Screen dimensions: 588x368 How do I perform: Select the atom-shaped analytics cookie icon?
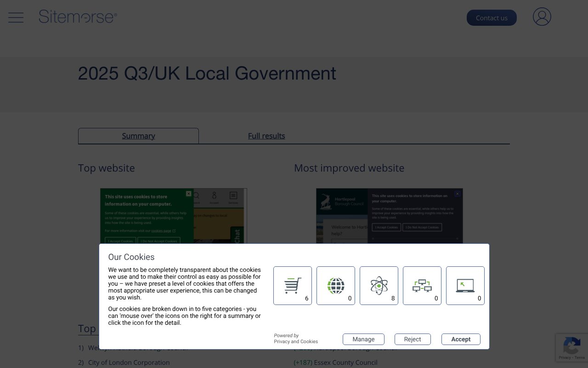(x=379, y=285)
